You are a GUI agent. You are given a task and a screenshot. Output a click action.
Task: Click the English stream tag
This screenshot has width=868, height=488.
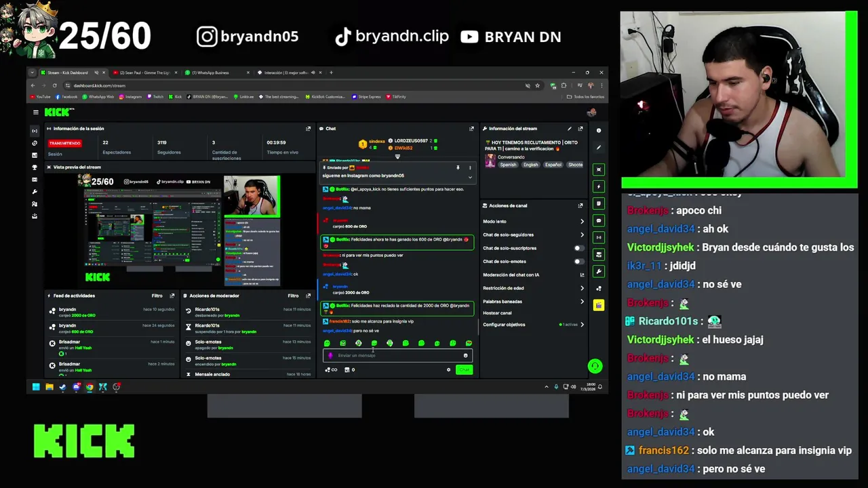[530, 165]
